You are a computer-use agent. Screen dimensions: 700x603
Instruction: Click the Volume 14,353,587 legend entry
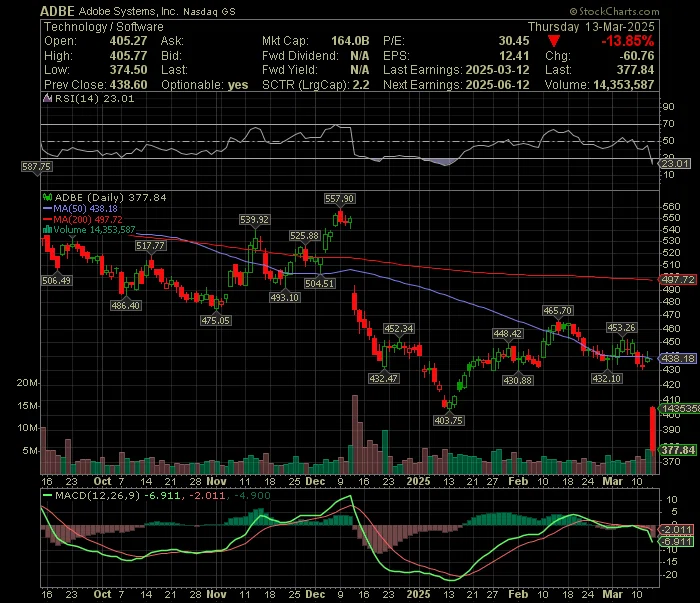tap(89, 230)
